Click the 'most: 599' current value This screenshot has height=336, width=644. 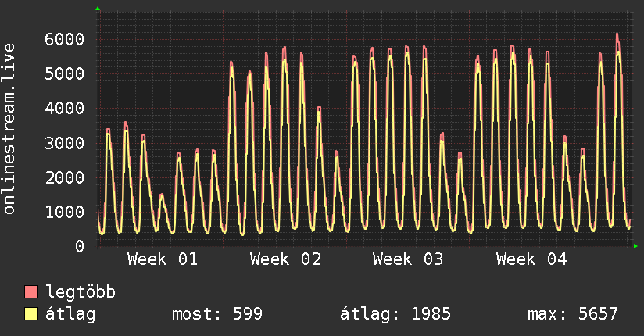[216, 314]
